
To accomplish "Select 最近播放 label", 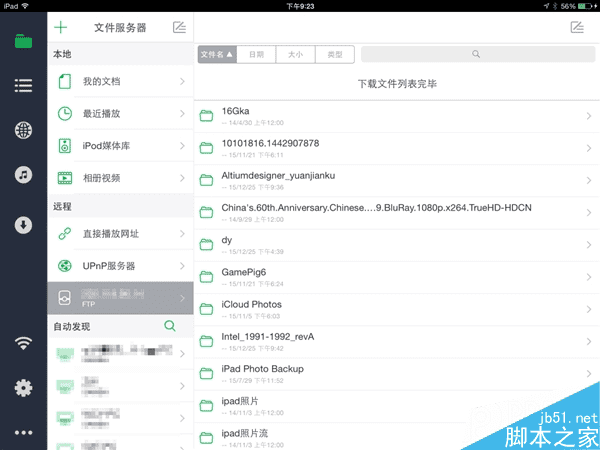I will (101, 114).
